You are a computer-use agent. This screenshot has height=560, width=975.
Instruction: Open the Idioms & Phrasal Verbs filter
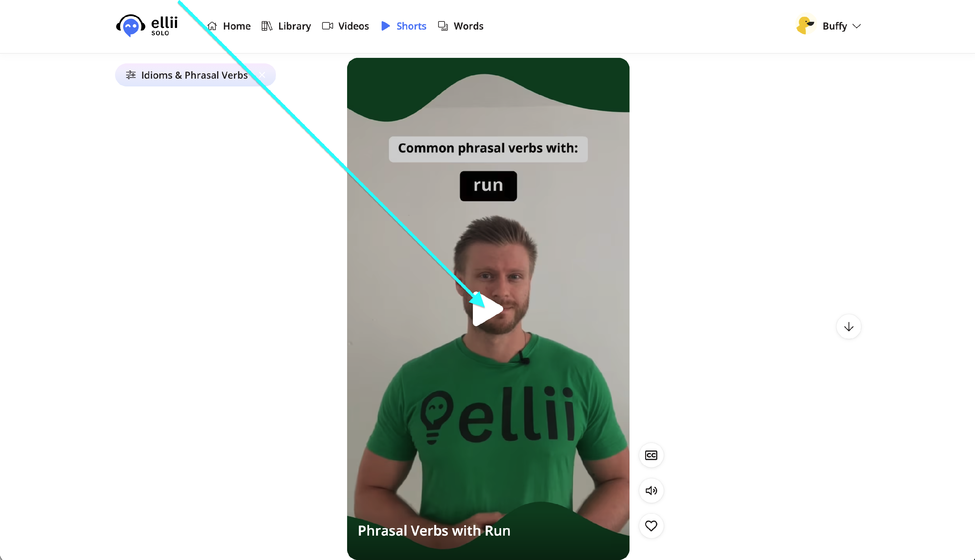pos(194,75)
